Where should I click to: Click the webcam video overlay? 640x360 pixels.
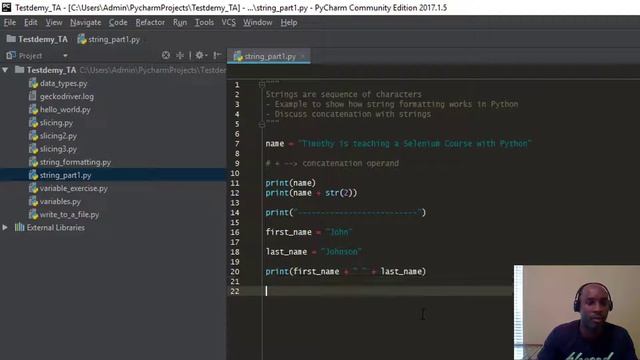pyautogui.click(x=577, y=313)
